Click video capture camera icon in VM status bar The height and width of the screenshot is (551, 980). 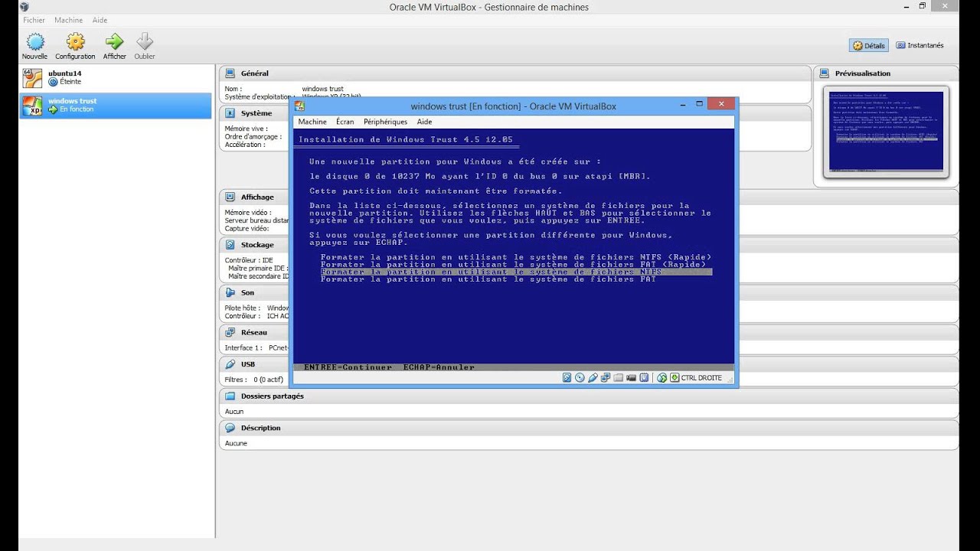click(x=632, y=378)
